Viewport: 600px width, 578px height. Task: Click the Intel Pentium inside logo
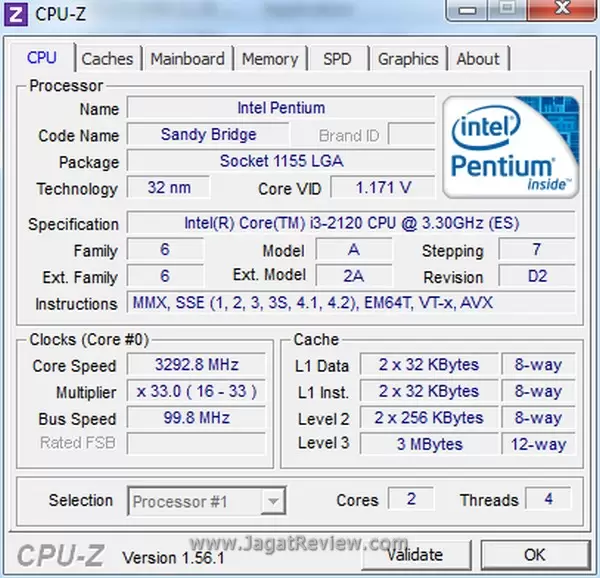(x=510, y=147)
